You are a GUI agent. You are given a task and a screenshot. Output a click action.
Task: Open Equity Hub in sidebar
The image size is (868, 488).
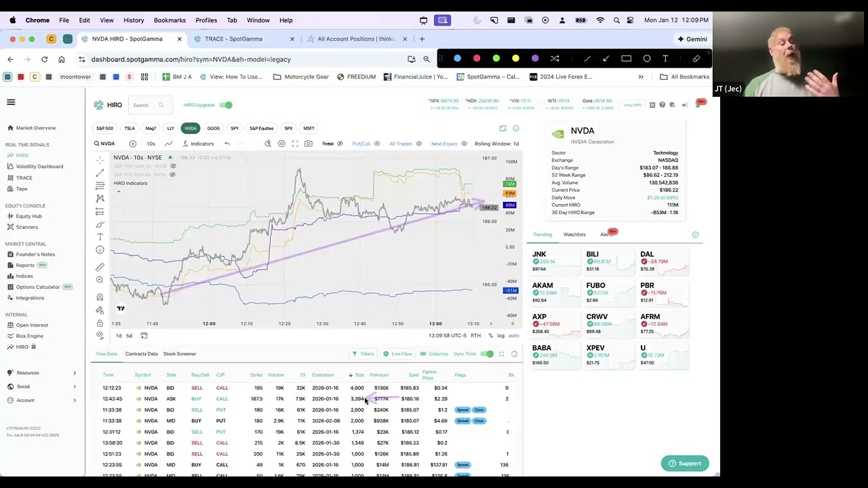(x=28, y=216)
